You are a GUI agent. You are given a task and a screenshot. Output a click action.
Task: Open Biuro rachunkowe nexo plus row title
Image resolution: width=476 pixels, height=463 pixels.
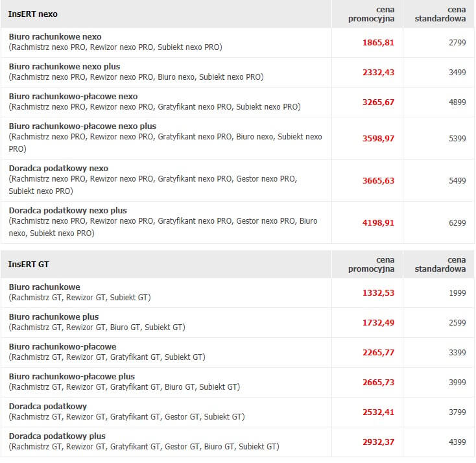[x=64, y=67]
